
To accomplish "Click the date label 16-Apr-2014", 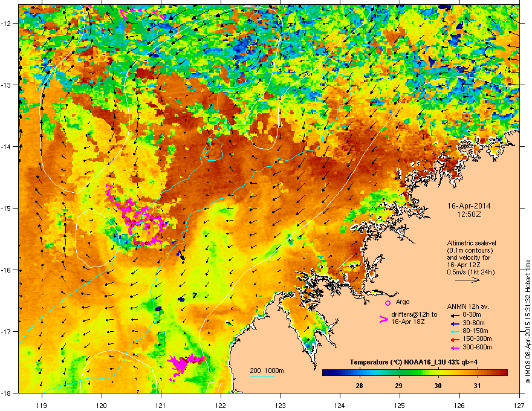I will (469, 206).
